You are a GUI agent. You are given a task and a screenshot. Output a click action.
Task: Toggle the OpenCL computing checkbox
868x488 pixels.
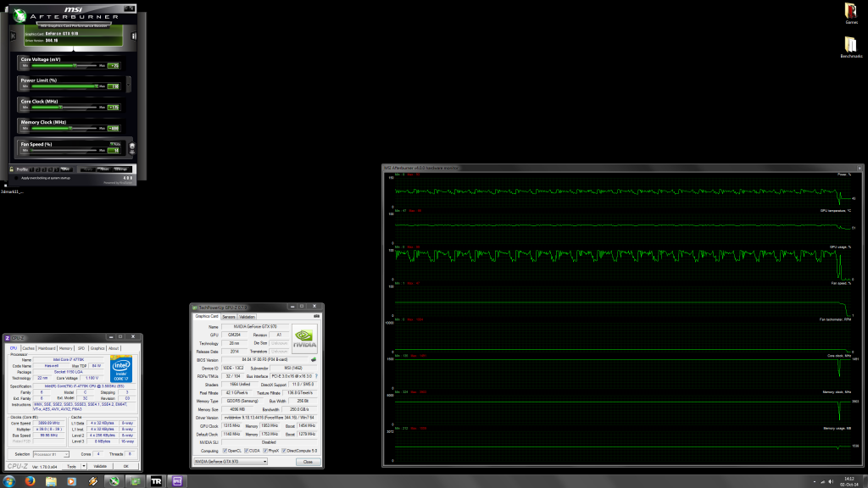(225, 450)
